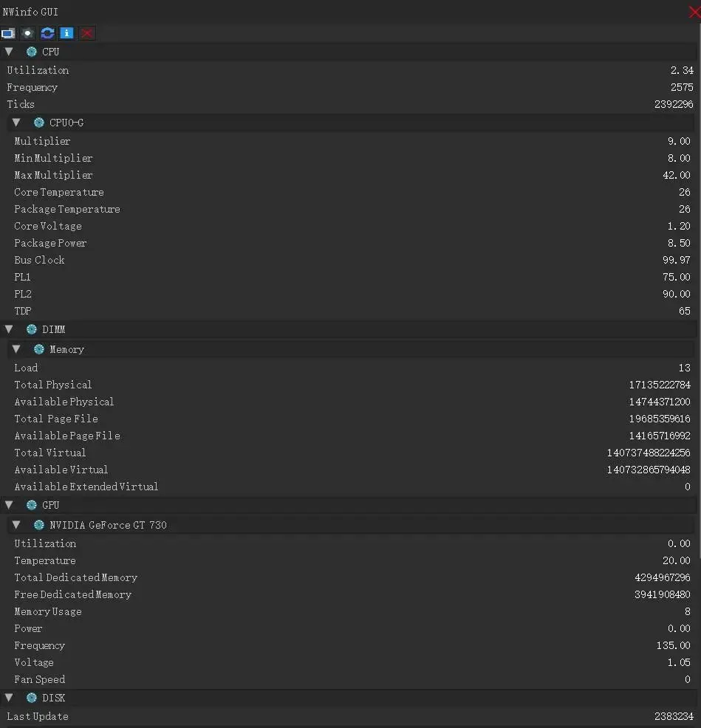Click the gauge icon beside DIMM

(x=32, y=329)
